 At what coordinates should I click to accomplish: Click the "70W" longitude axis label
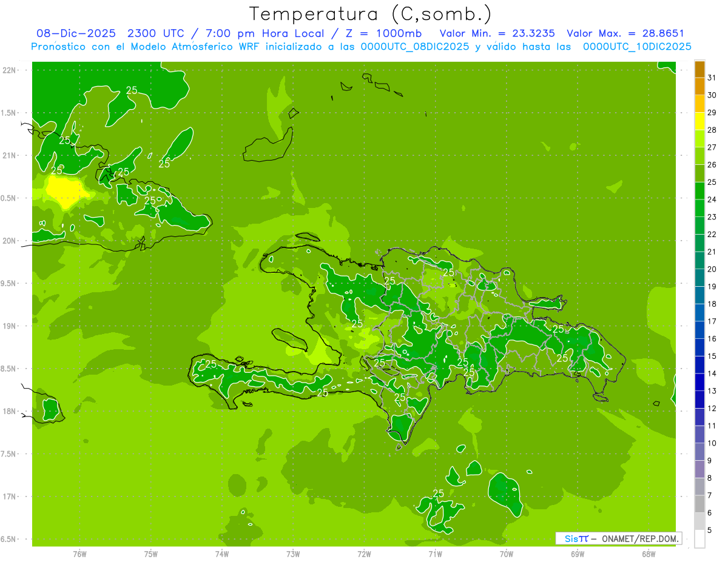coord(507,554)
